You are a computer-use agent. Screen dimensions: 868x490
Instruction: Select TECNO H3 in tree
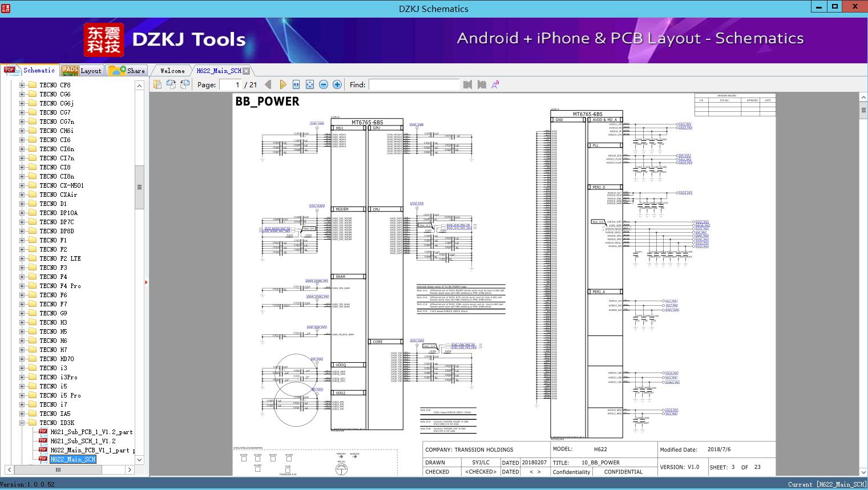pyautogui.click(x=53, y=322)
